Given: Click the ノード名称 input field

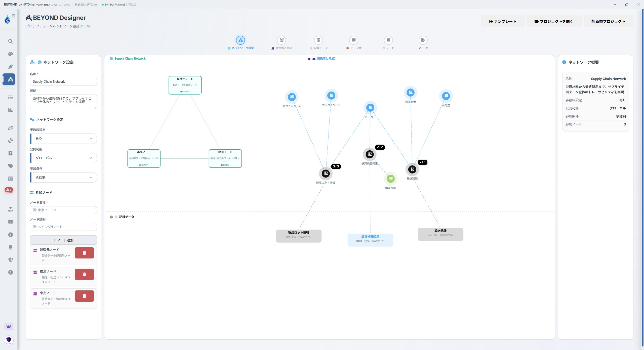Looking at the screenshot, I should coord(63,210).
